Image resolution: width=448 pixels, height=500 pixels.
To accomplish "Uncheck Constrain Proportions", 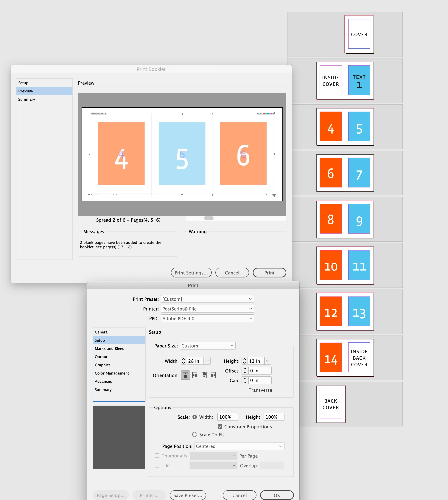I will coord(220,427).
